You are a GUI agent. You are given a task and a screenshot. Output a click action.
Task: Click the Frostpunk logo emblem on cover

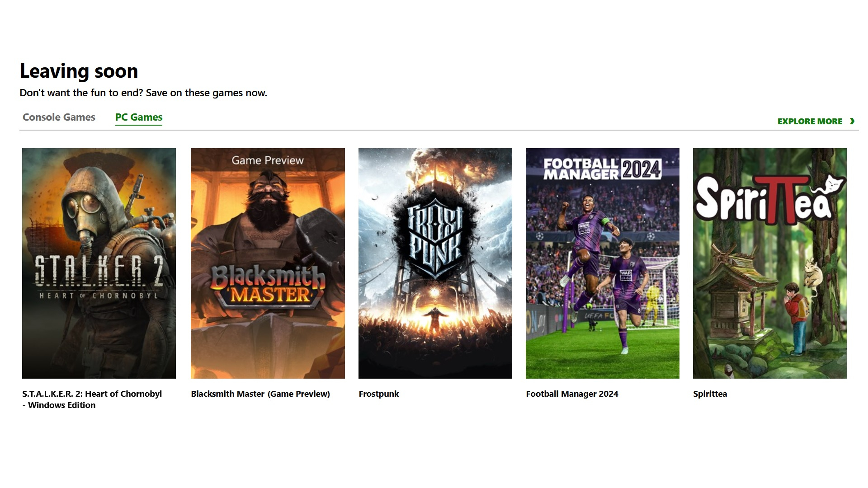point(435,238)
